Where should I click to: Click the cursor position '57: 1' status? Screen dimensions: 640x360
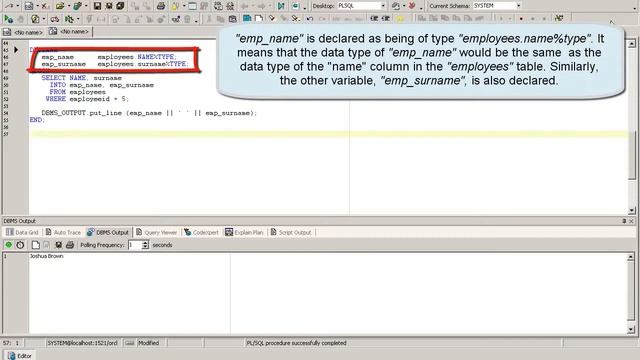(11, 343)
